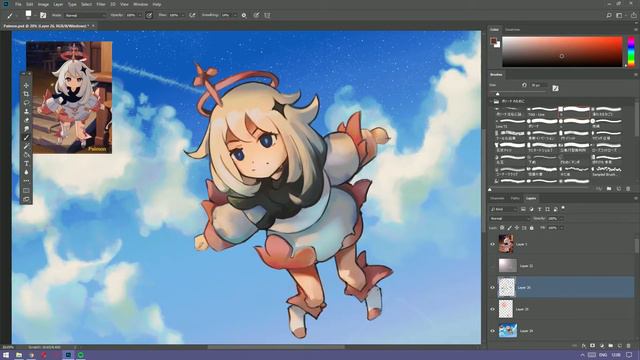Select the active Brush tool in floating toolbar
This screenshot has width=640, height=360.
tap(27, 138)
